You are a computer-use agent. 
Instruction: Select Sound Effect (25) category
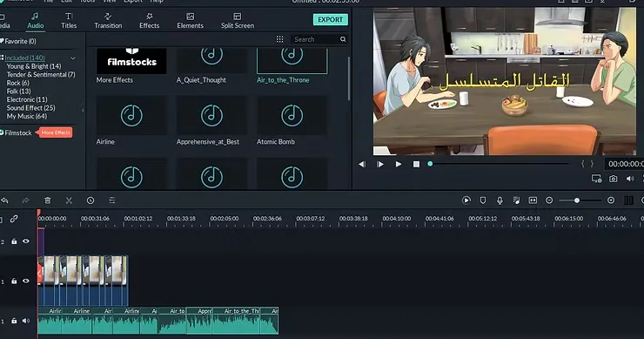(30, 108)
